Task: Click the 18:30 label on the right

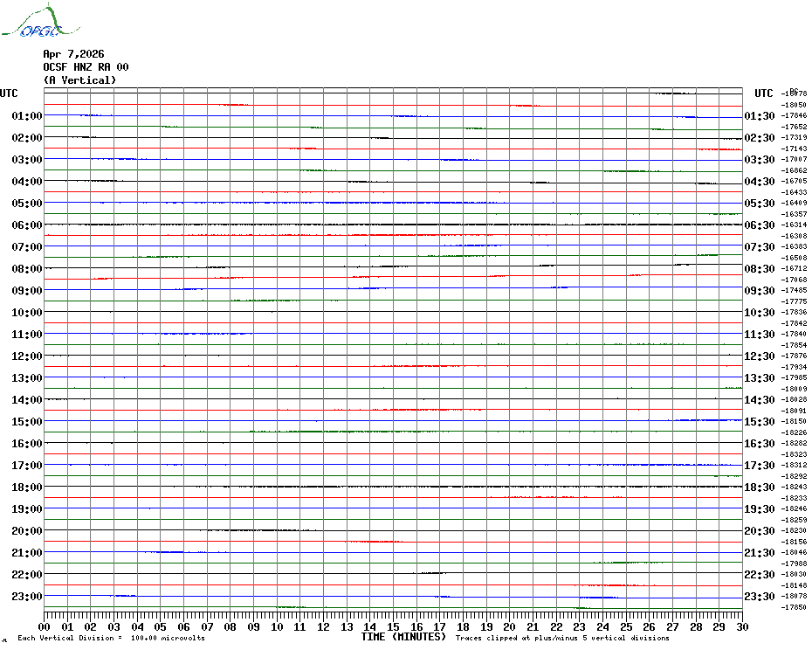Action: click(760, 487)
